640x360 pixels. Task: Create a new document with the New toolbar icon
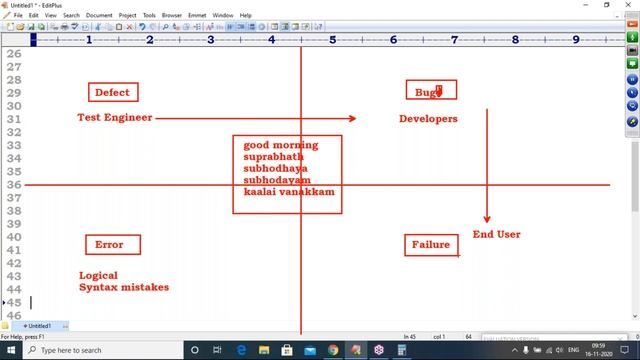coord(10,27)
